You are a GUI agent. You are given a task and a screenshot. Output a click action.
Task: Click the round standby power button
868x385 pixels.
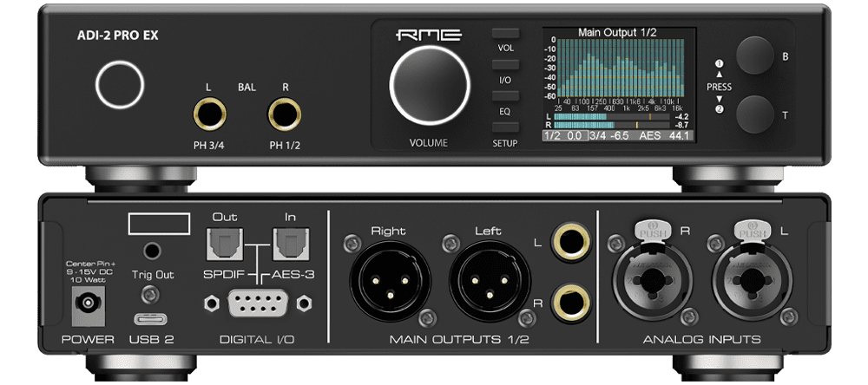click(120, 85)
